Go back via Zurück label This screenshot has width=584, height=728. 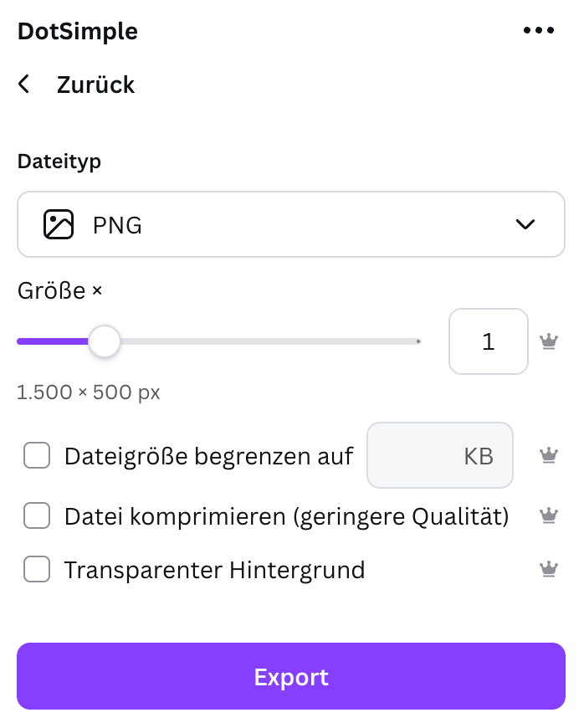click(x=95, y=85)
